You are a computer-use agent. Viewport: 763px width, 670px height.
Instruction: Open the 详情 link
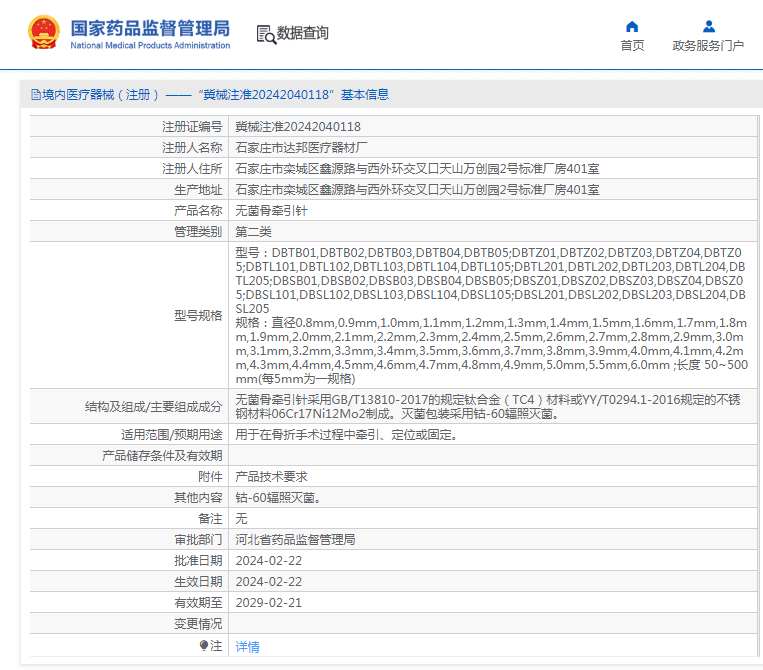[247, 647]
